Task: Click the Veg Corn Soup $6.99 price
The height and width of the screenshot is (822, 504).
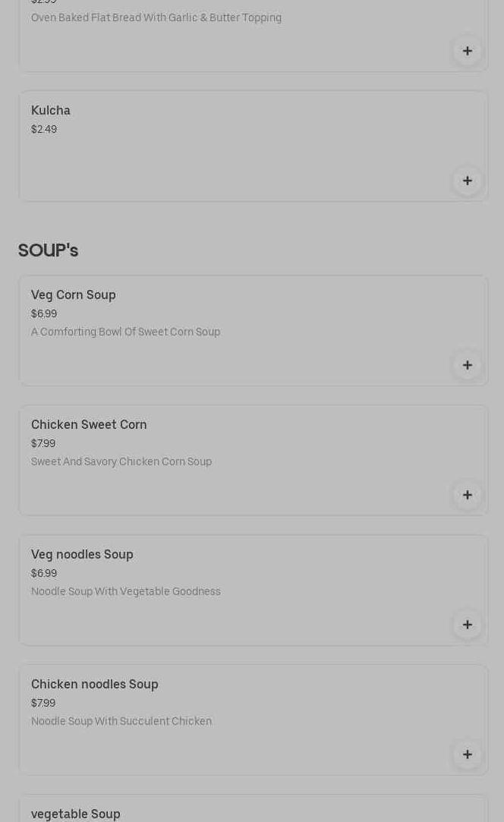Action: [x=44, y=314]
